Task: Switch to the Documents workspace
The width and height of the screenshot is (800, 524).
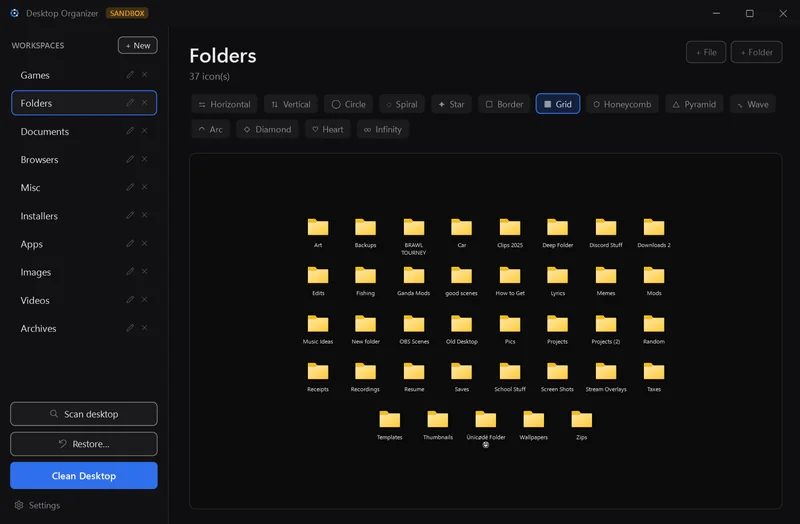Action: click(x=84, y=131)
